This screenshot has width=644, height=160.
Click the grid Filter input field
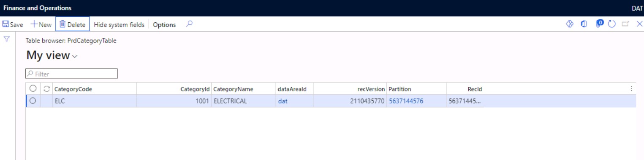(x=71, y=74)
